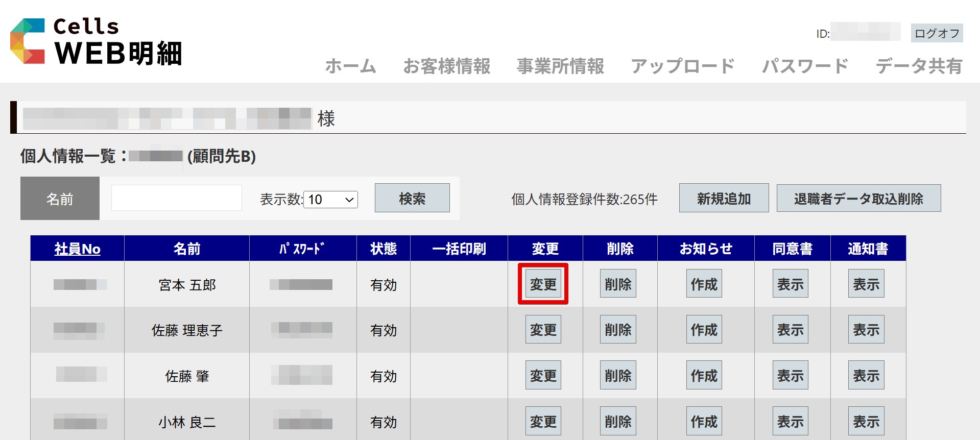Navigate to データ共有
The width and height of the screenshot is (980, 440).
(x=919, y=66)
